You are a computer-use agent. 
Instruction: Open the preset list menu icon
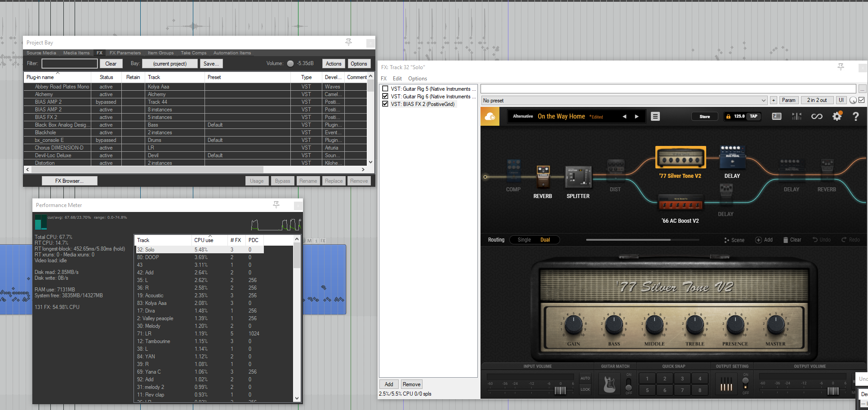(655, 117)
